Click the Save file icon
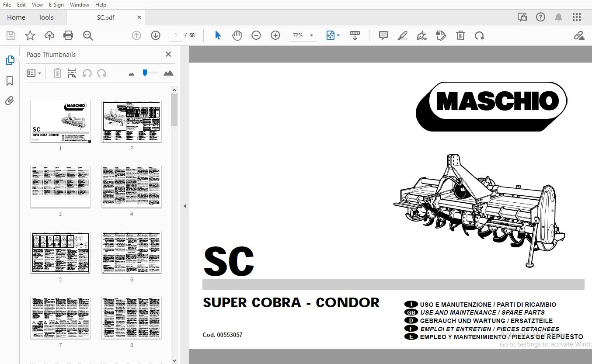This screenshot has height=364, width=592. pos(11,35)
